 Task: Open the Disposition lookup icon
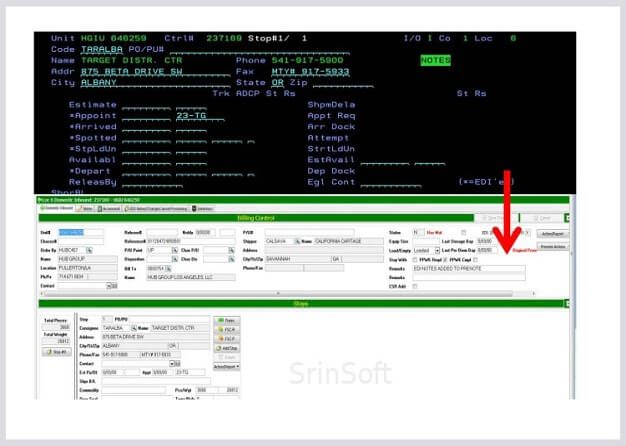(175, 259)
